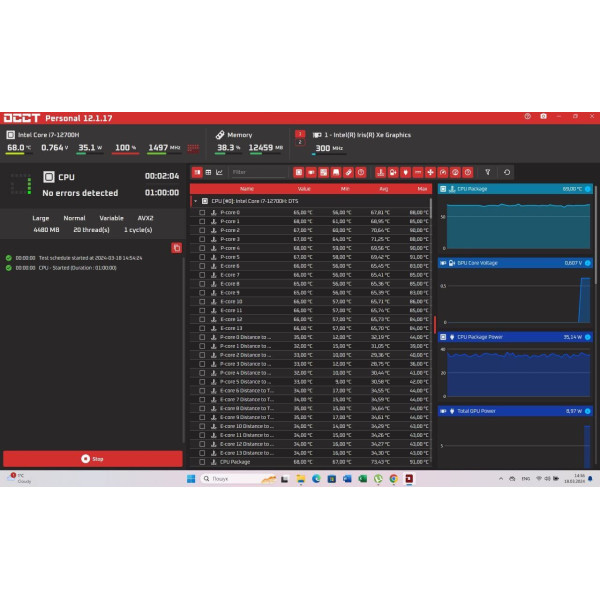Viewport: 600px width, 600px height.
Task: Click the Total GPU Power graph header
Action: pos(515,411)
